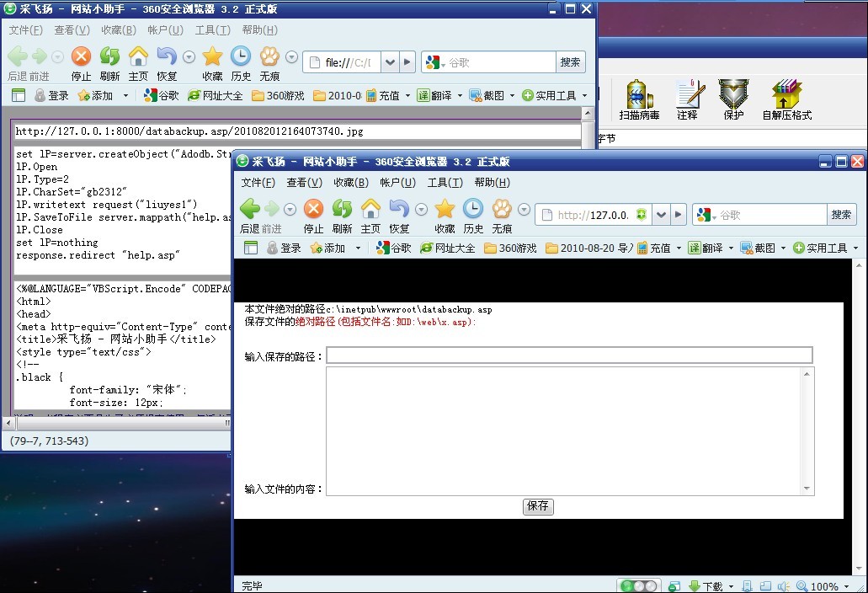Click 2010-08-20 bookmarks folder in front browser
Image resolution: width=868 pixels, height=593 pixels.
pos(589,248)
